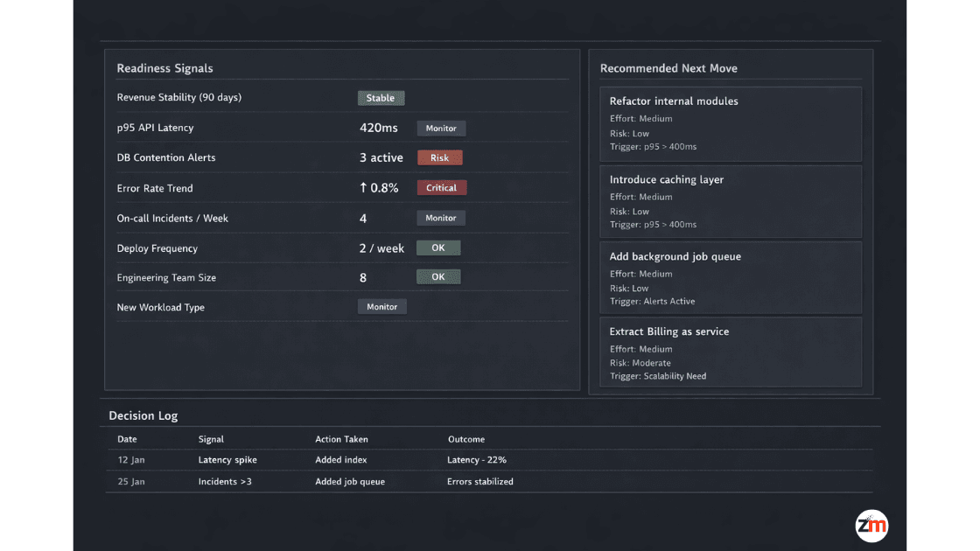This screenshot has height=551, width=980.
Task: Click the Incidents >3 signal cell
Action: [225, 482]
